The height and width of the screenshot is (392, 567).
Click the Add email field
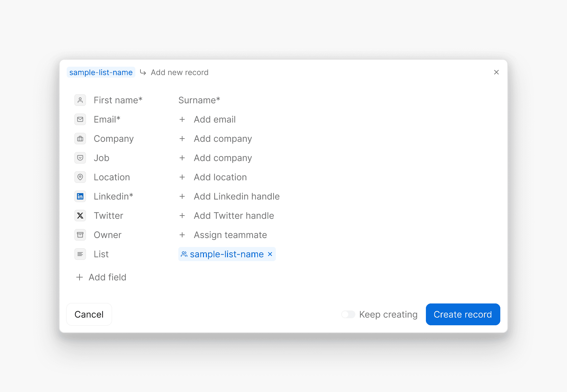[x=215, y=119]
